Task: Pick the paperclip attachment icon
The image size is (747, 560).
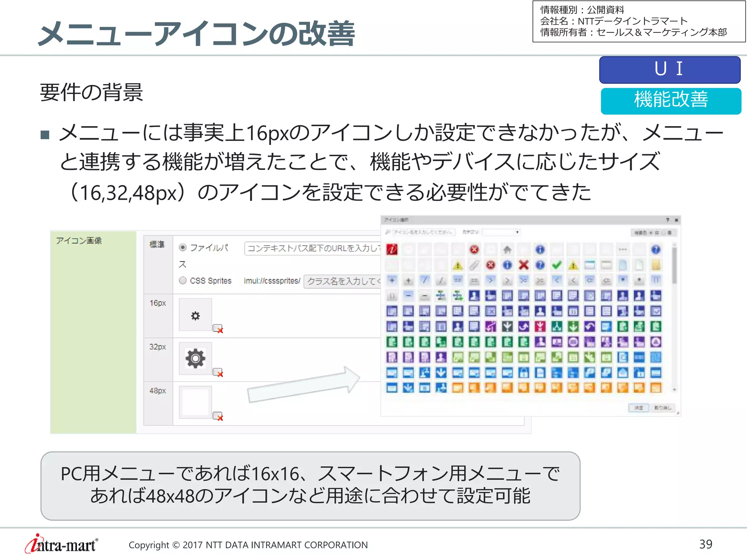Action: [474, 265]
